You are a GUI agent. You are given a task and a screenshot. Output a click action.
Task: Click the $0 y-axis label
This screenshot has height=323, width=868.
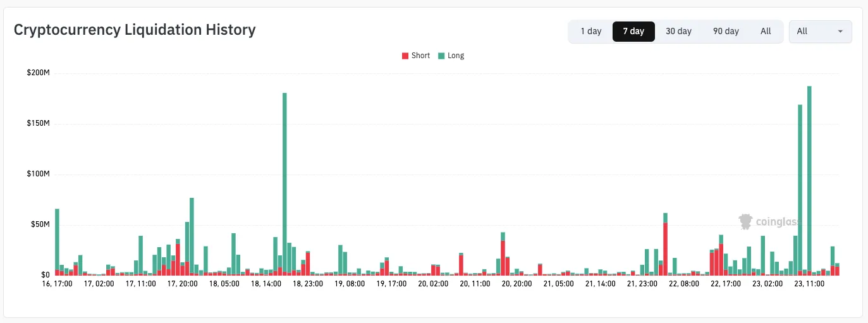[45, 275]
